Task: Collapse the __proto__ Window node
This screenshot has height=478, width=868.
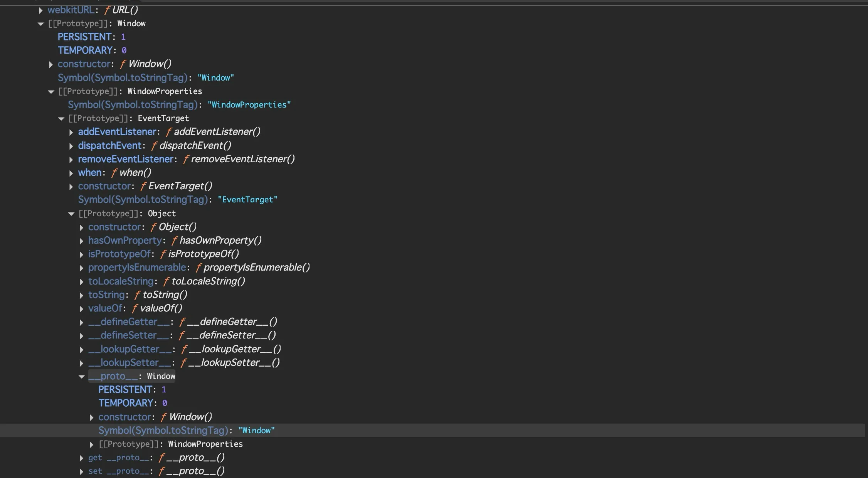Action: point(81,377)
